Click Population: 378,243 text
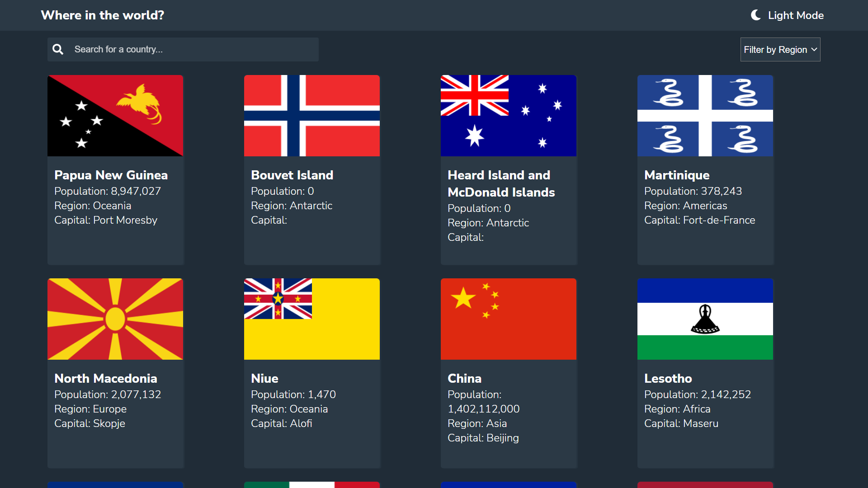 coord(693,191)
